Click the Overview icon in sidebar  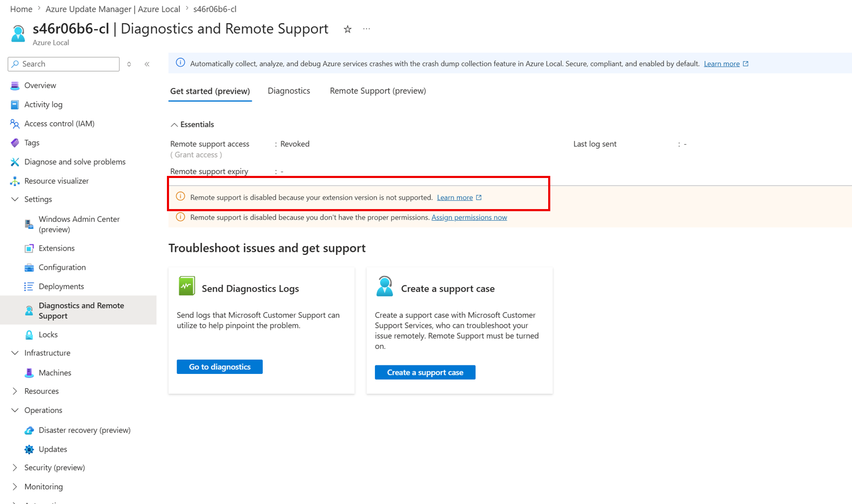point(15,85)
